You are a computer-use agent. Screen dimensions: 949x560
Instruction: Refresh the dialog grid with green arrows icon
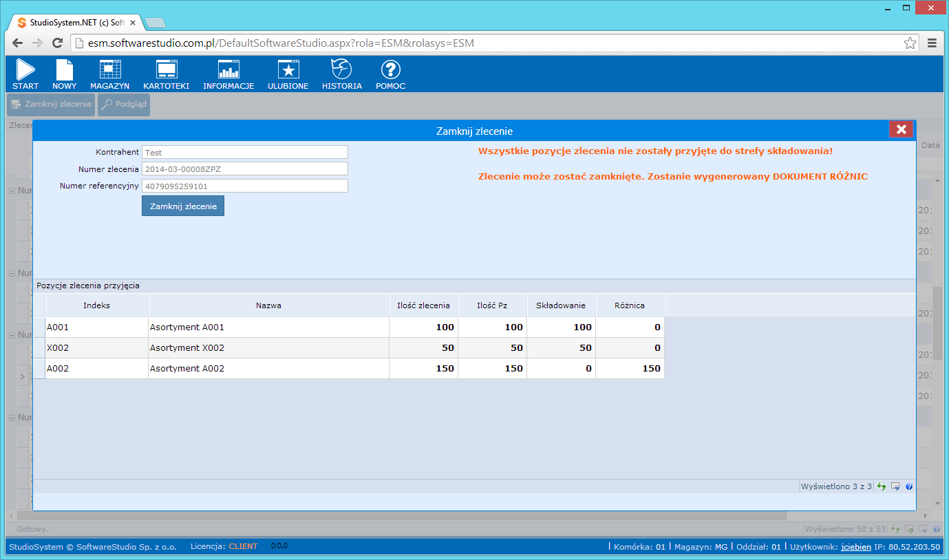point(882,486)
